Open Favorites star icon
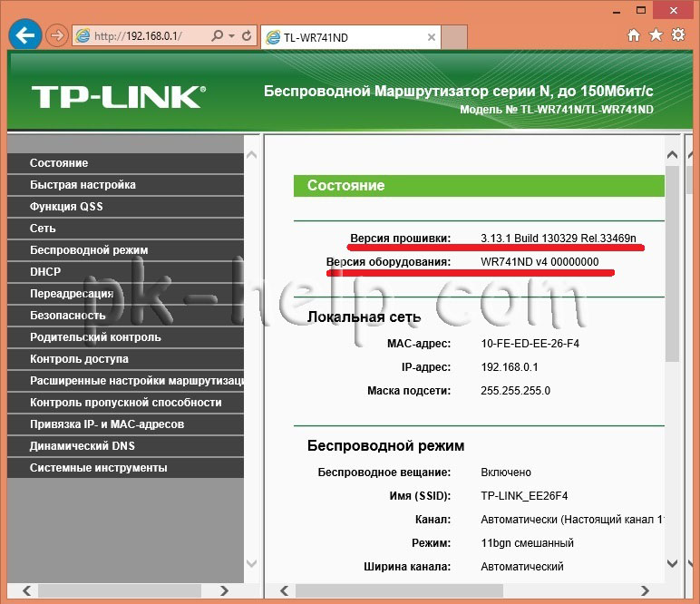The image size is (700, 604). (656, 34)
